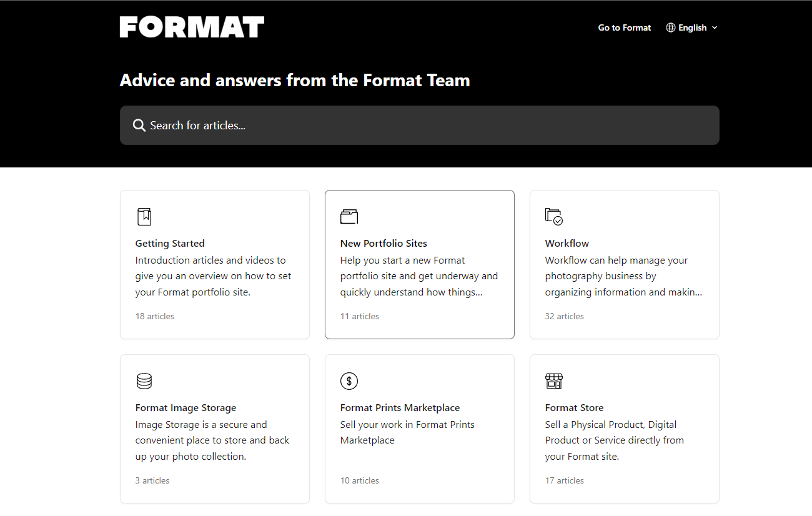Screen dimensions: 812x516
Task: Focus the Search for articles field
Action: coord(420,125)
